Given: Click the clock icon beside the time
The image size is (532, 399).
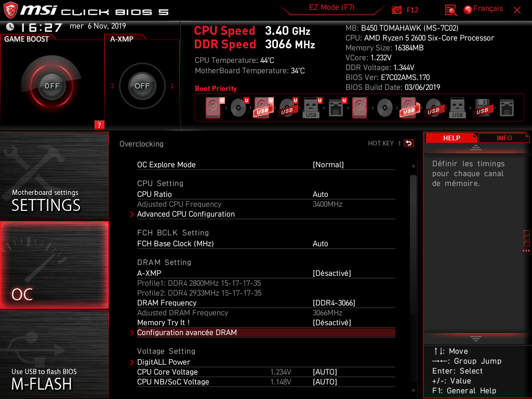Looking at the screenshot, I should pyautogui.click(x=10, y=26).
